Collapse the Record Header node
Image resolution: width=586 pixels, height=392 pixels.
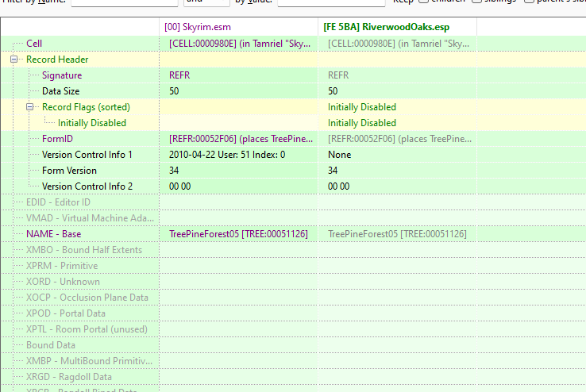(x=13, y=60)
